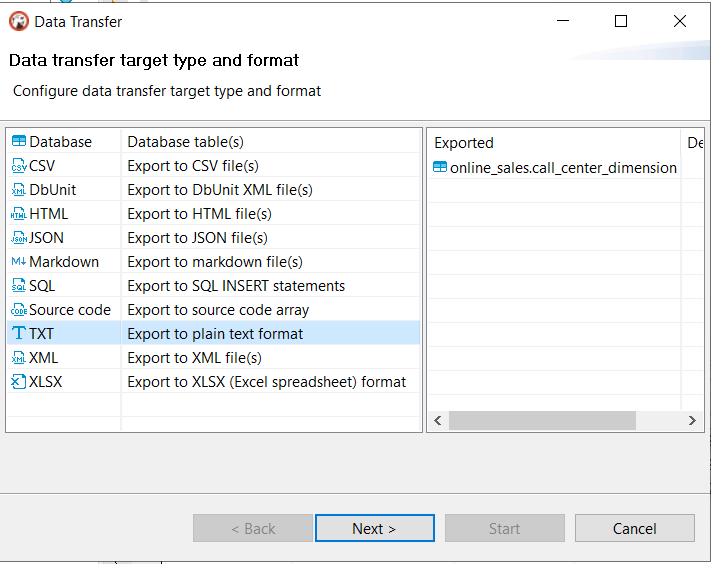Choose the JSON format label
Viewport: 711px width, 564px height.
tap(46, 238)
